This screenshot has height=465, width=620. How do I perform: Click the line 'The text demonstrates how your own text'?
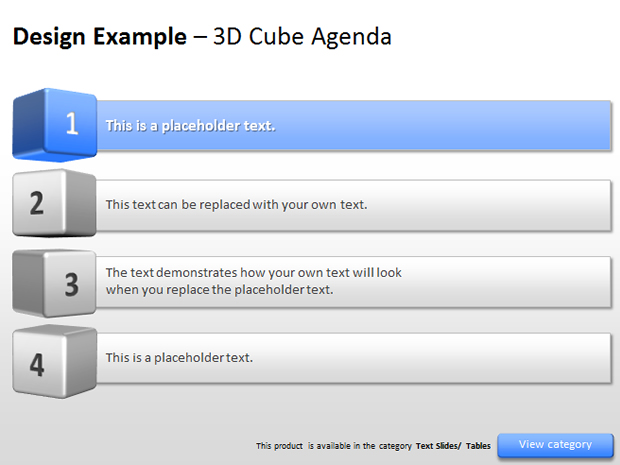point(253,272)
